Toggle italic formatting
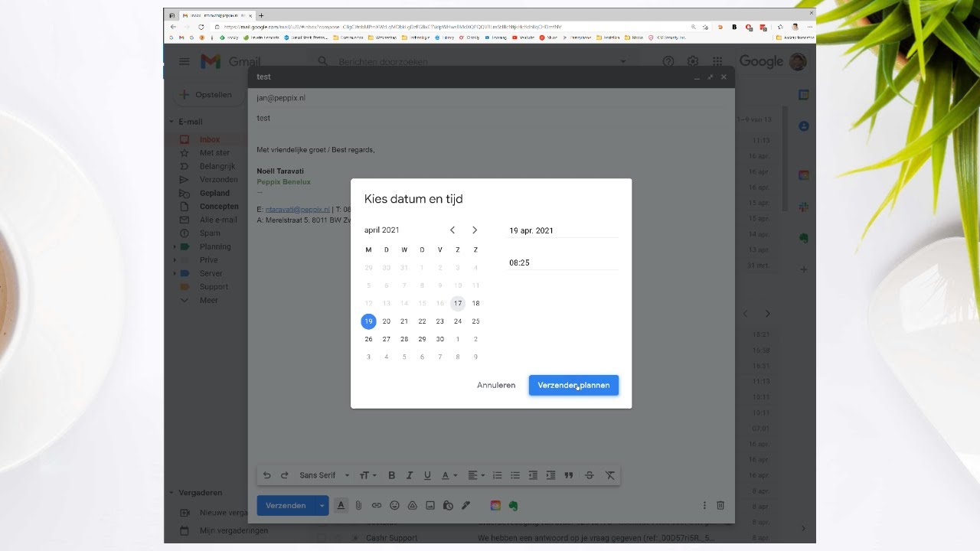This screenshot has width=980, height=551. pos(410,475)
